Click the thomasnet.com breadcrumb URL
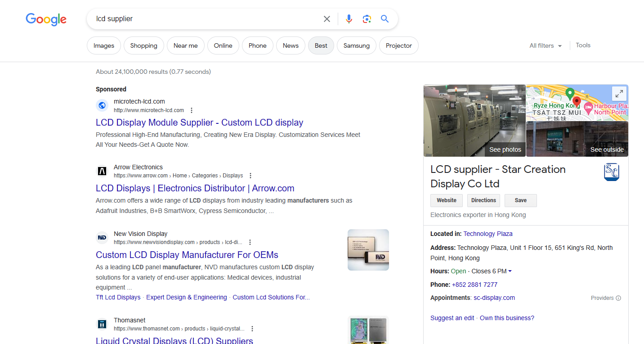Screen dimensions: 644x344 pyautogui.click(x=179, y=329)
